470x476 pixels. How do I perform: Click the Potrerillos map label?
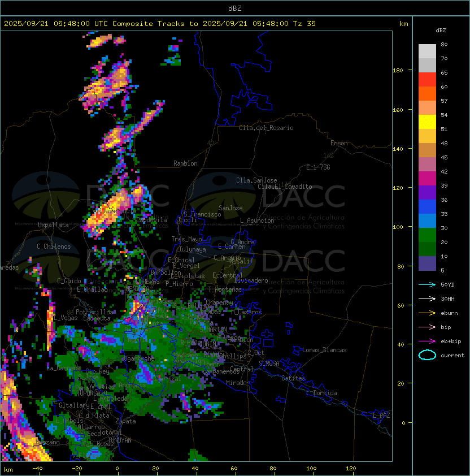pos(94,311)
